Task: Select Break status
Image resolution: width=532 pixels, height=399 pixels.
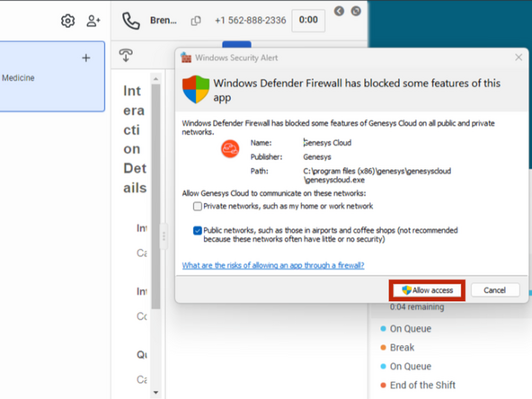Action: [x=402, y=348]
